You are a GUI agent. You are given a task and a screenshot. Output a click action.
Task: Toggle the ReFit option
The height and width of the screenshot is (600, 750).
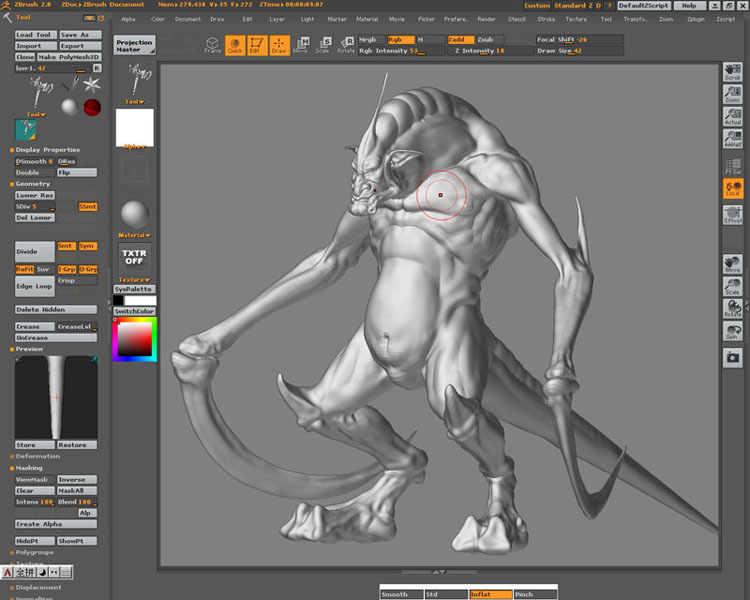[25, 269]
